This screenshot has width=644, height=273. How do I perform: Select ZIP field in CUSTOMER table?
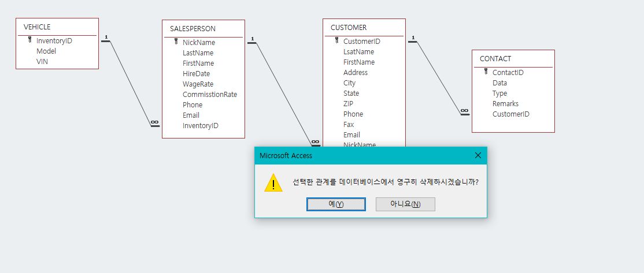(348, 104)
